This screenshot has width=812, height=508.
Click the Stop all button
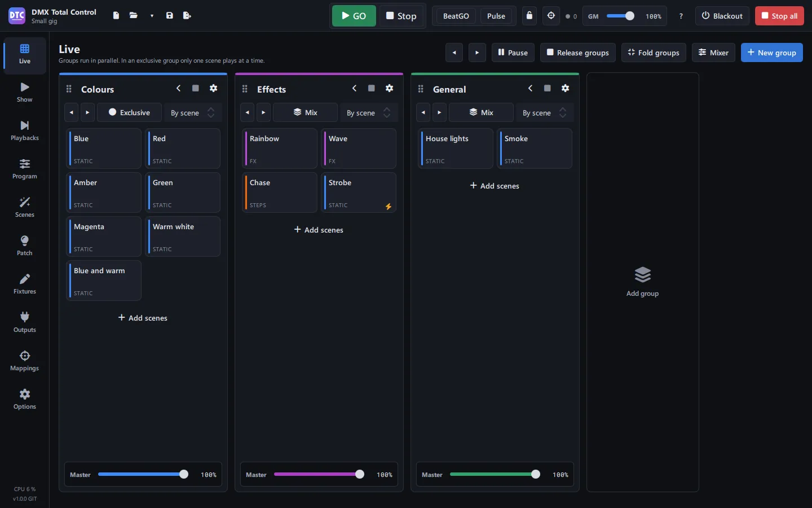point(779,16)
